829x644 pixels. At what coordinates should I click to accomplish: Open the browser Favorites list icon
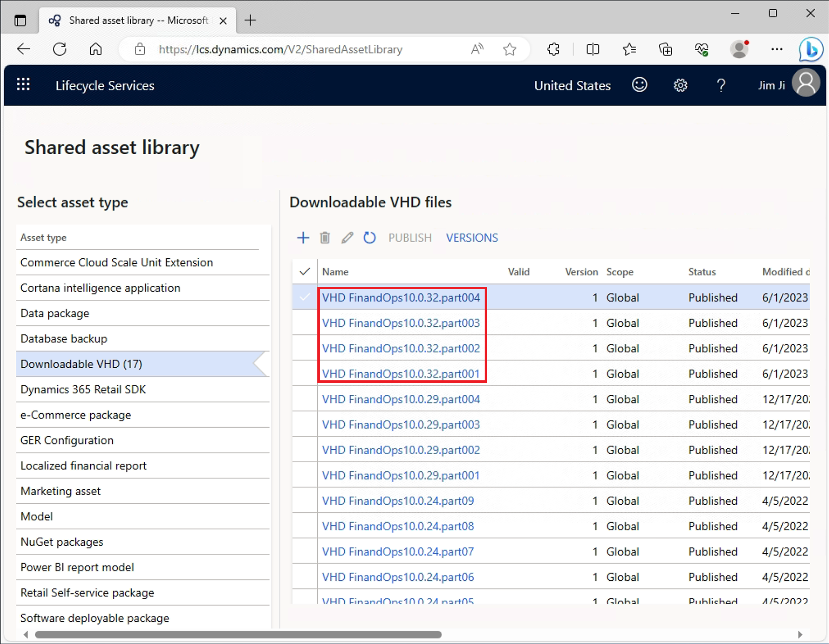point(629,49)
